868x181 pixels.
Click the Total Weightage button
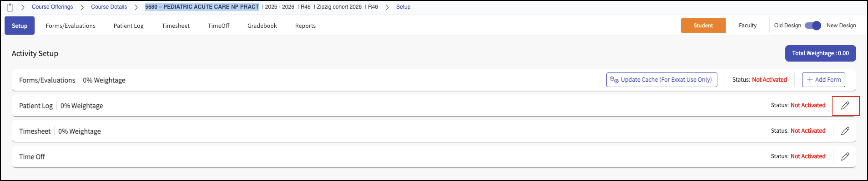pyautogui.click(x=820, y=53)
